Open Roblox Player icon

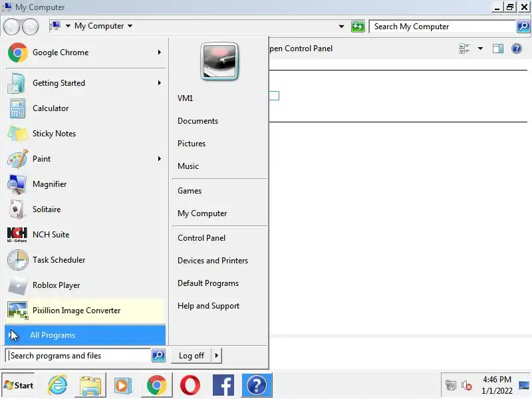coord(17,285)
